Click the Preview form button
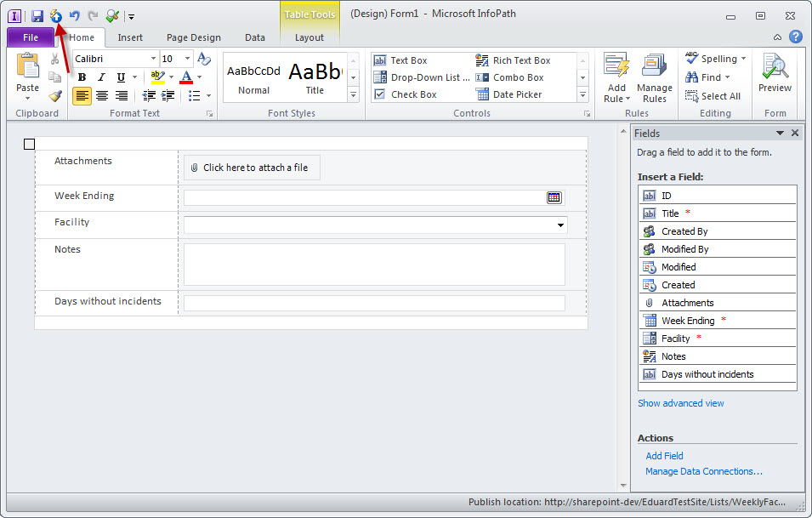 775,73
